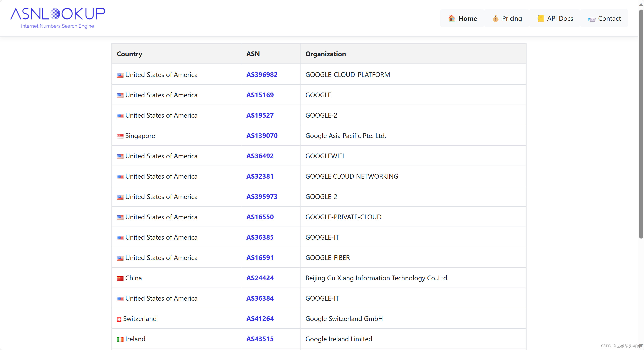Click Internet Numbers Search Engine tagline
This screenshot has width=644, height=350.
57,26
